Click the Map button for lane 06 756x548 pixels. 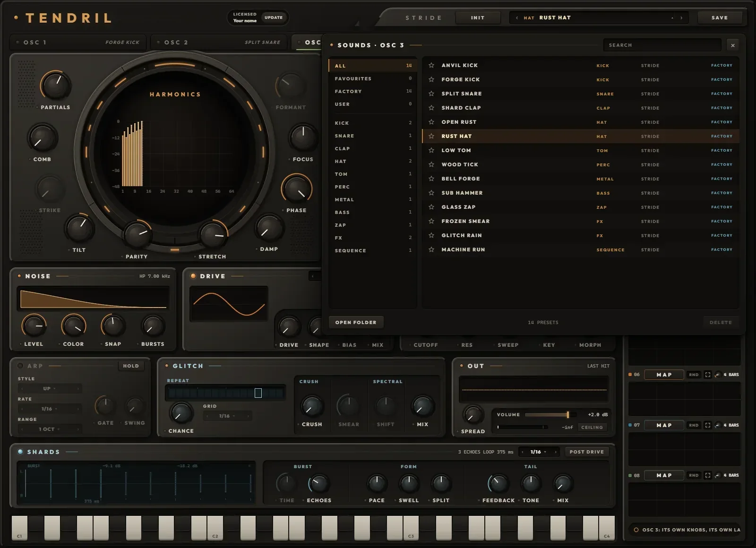[664, 375]
